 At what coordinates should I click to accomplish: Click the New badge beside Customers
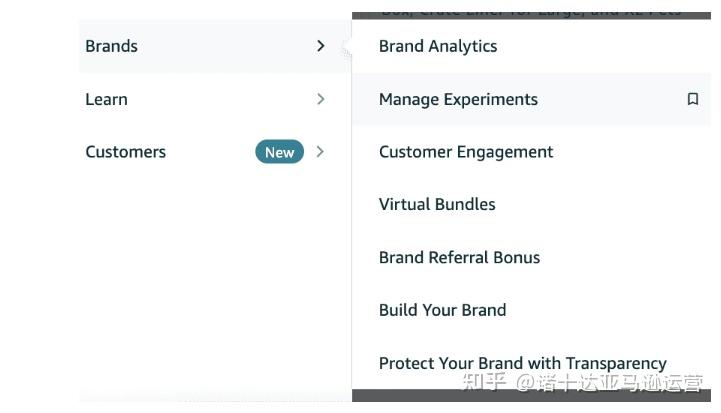pos(280,152)
